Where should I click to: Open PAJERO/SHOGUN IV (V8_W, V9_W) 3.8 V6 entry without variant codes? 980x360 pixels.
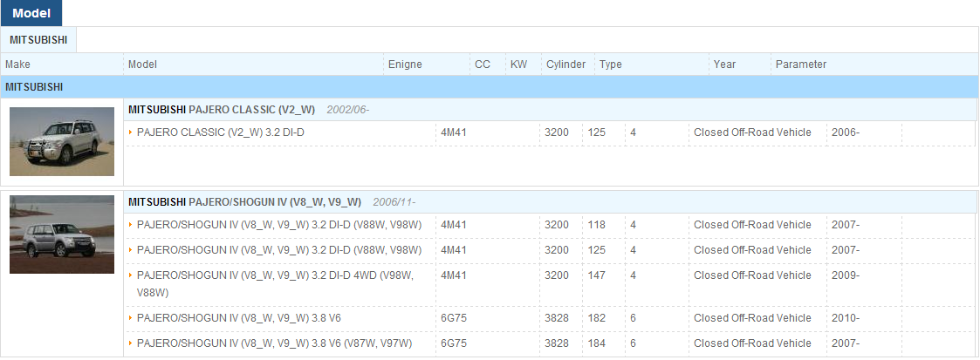coord(239,318)
